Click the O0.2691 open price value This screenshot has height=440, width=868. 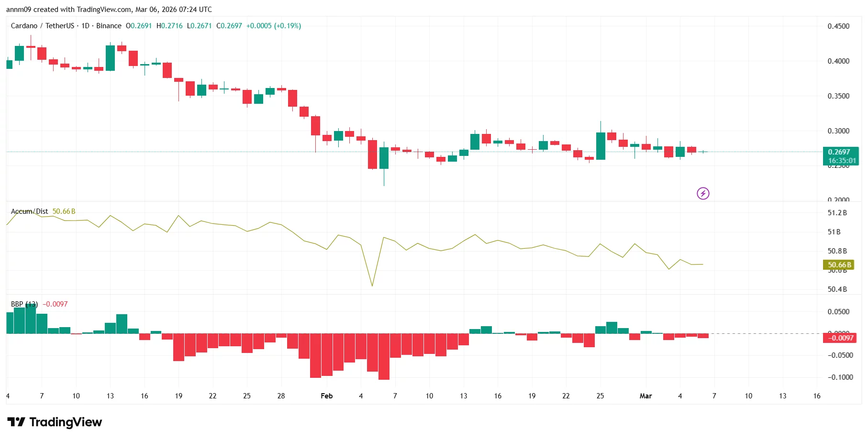click(x=138, y=26)
